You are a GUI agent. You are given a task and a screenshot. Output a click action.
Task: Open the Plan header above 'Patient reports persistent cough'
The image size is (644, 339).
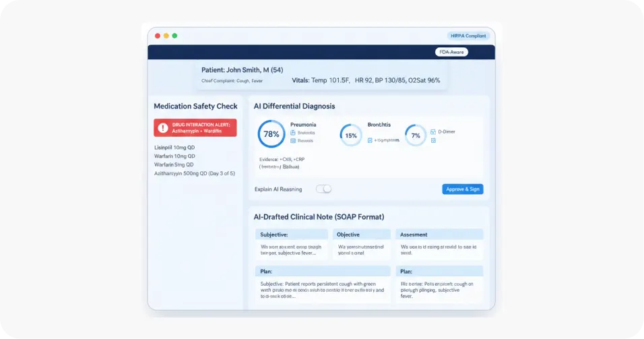(x=323, y=271)
